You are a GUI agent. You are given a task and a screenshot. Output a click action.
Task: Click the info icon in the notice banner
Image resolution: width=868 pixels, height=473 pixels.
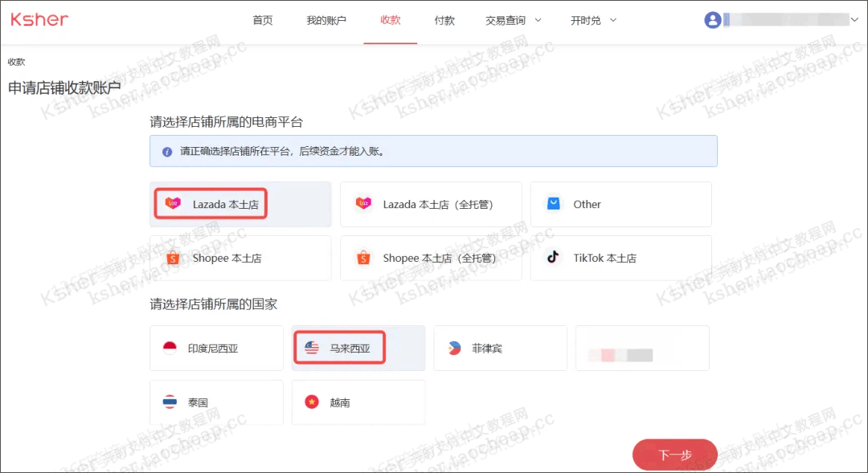click(x=166, y=152)
